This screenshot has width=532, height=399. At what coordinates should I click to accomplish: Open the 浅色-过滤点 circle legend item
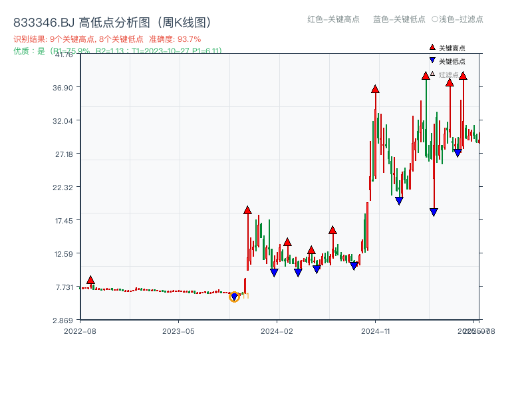click(456, 20)
